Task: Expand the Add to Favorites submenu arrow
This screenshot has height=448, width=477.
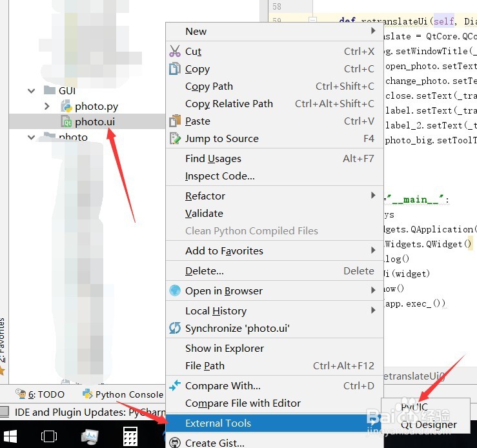Action: coord(373,250)
